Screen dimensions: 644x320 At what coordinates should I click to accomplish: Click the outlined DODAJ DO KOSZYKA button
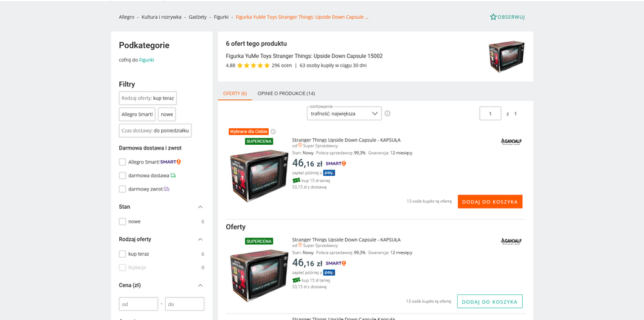click(x=489, y=301)
